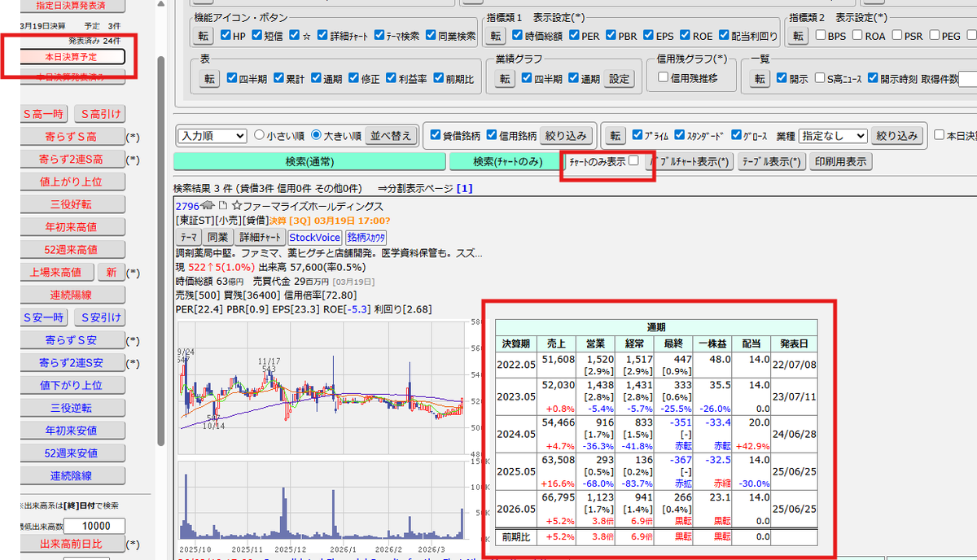977x560 pixels.
Task: Star ファーマライズホールディングス as favorite
Action: pyautogui.click(x=237, y=205)
